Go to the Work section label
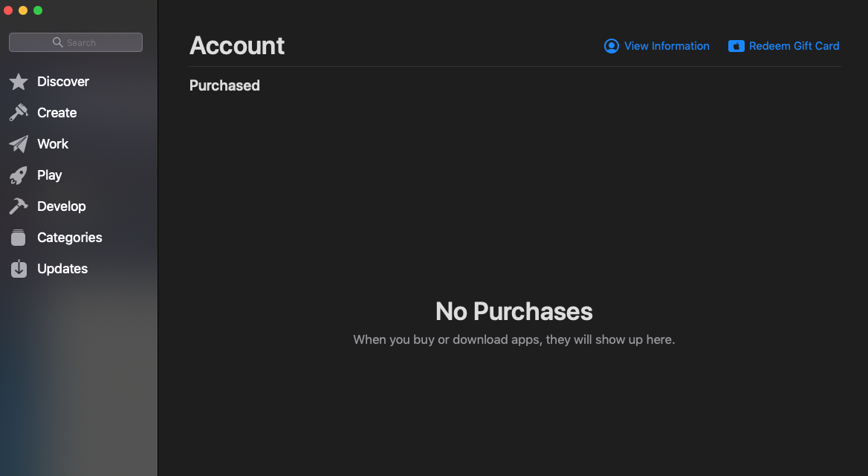868x476 pixels. pos(53,144)
